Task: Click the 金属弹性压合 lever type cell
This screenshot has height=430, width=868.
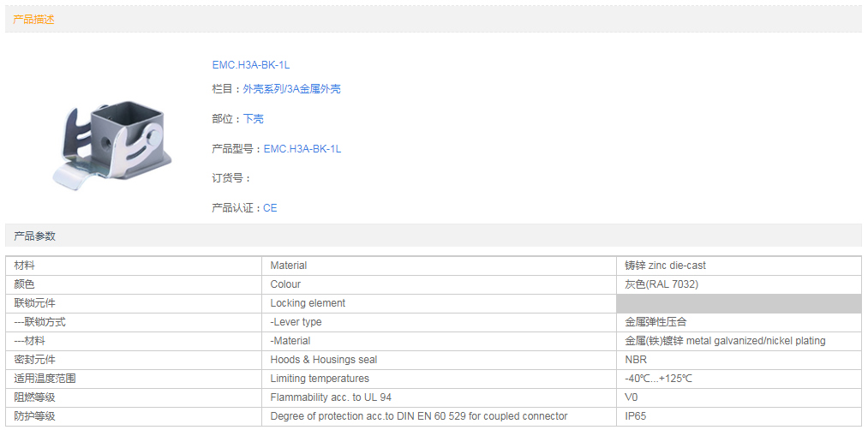Action: (x=655, y=322)
